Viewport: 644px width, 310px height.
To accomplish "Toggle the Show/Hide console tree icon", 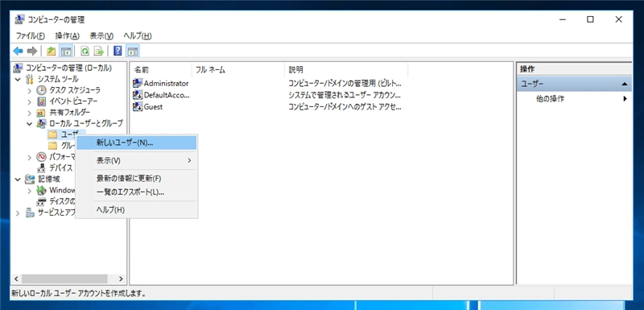I will click(66, 51).
